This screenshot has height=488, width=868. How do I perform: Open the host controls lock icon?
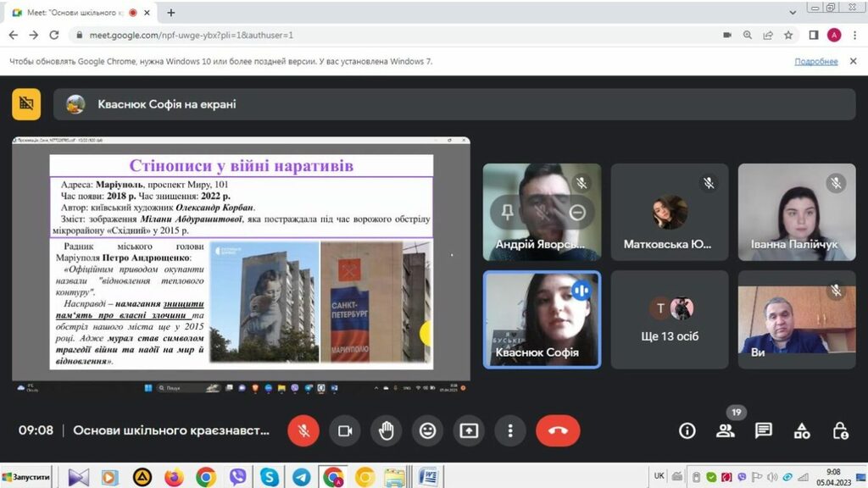point(840,430)
